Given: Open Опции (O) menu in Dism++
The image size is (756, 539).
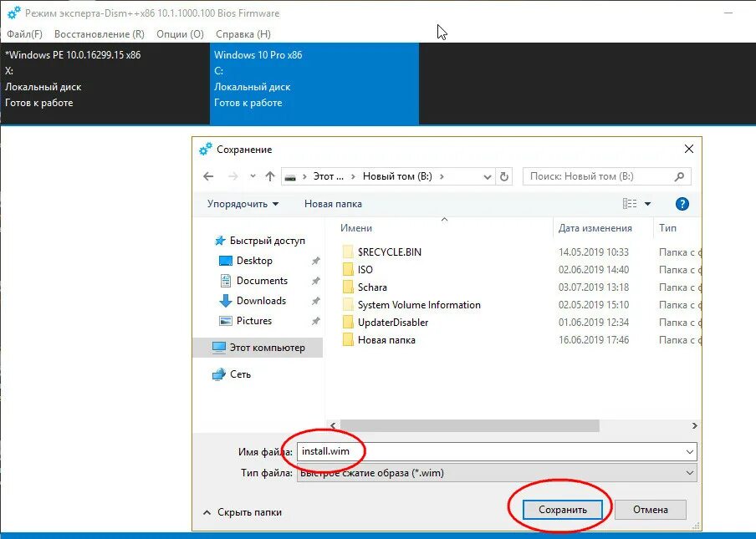Looking at the screenshot, I should (181, 34).
